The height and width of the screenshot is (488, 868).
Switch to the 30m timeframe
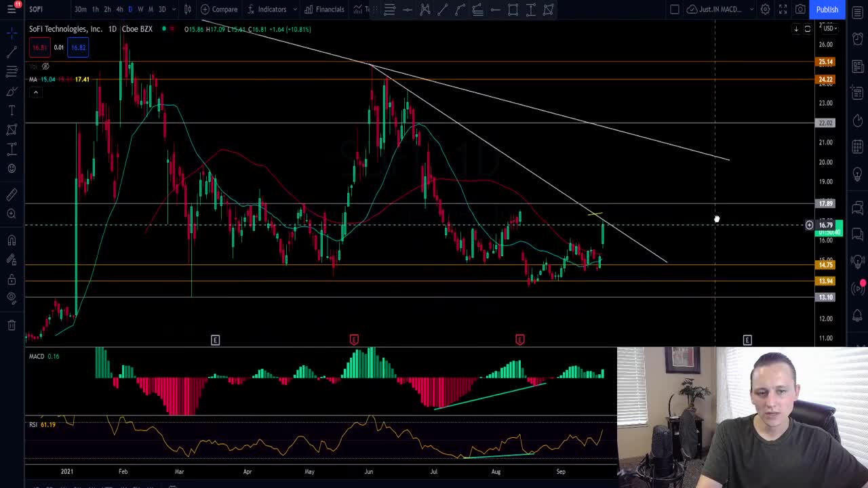tap(81, 9)
